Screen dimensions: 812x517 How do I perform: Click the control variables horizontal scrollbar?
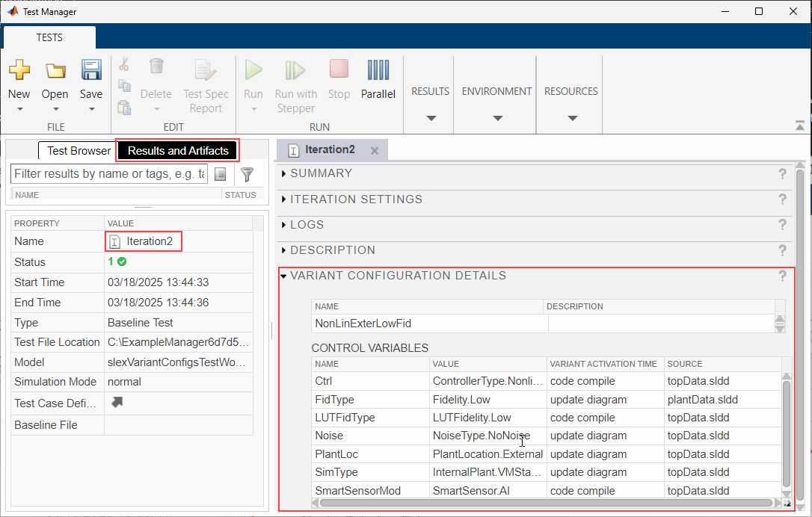click(546, 503)
